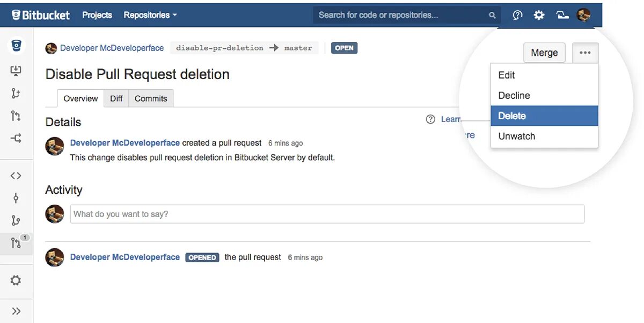The width and height of the screenshot is (644, 323).
Task: Click the comment box in Activity
Action: click(x=327, y=214)
